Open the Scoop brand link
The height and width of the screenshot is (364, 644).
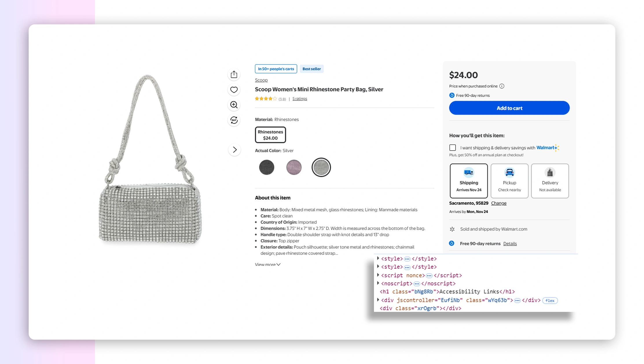pos(261,80)
